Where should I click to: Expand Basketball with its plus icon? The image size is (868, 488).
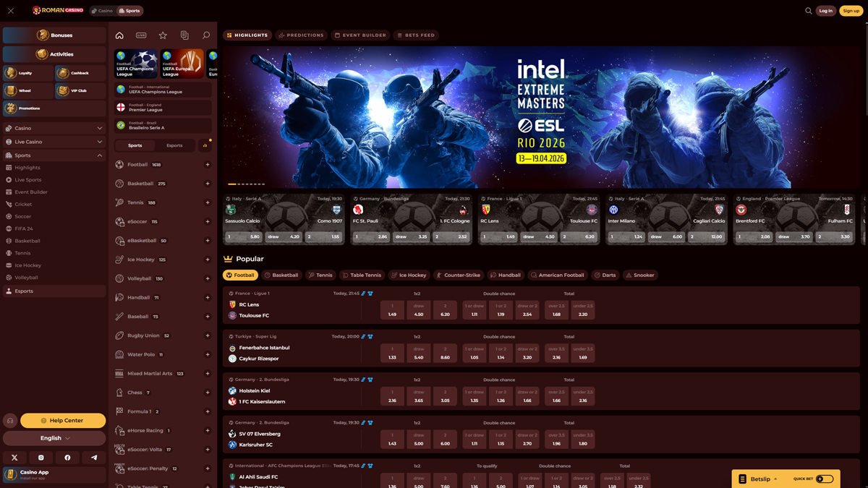208,184
